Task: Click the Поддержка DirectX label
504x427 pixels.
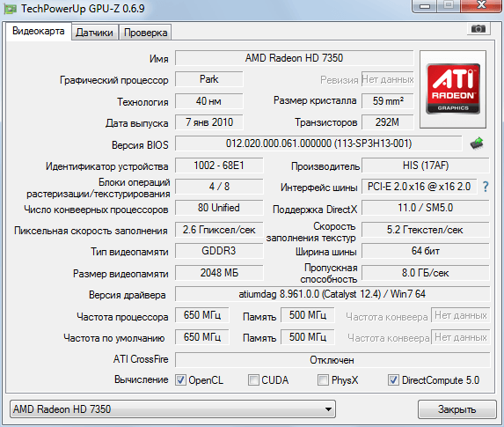Action: (315, 210)
